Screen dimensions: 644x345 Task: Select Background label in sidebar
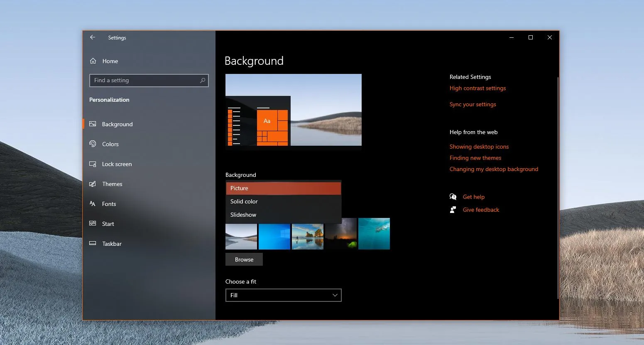(118, 124)
